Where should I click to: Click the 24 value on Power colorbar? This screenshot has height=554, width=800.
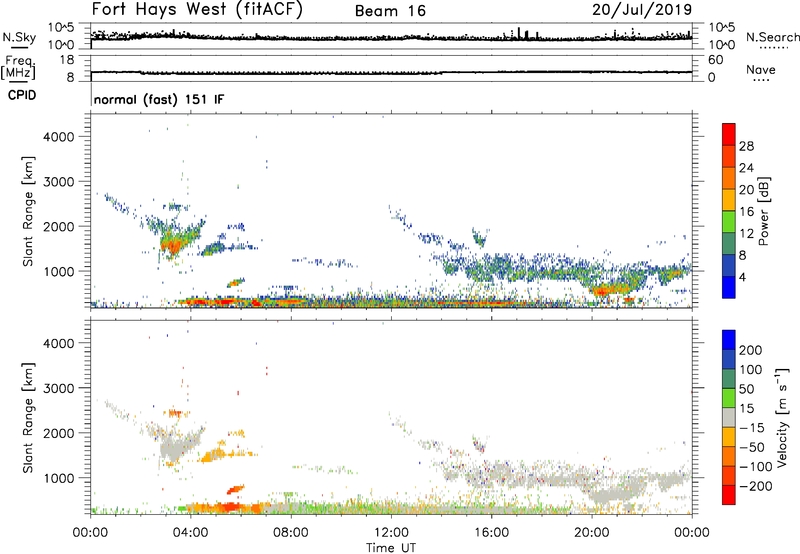pos(746,168)
